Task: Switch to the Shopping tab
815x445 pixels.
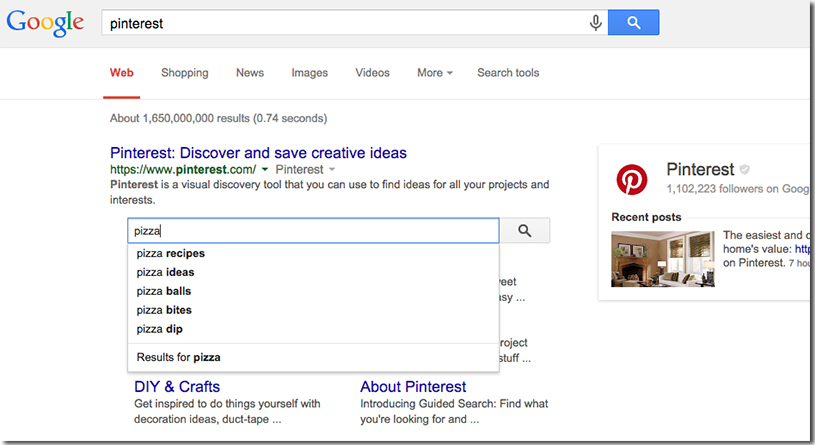Action: click(x=185, y=73)
